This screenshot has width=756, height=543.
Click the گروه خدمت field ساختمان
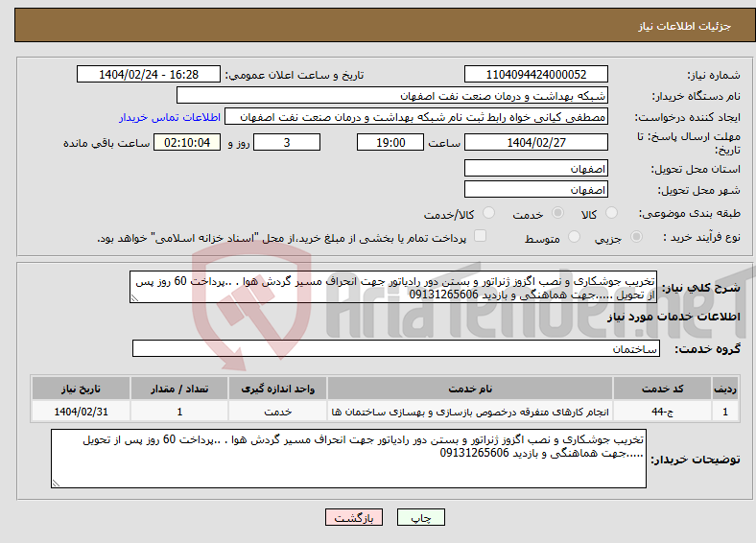[396, 348]
